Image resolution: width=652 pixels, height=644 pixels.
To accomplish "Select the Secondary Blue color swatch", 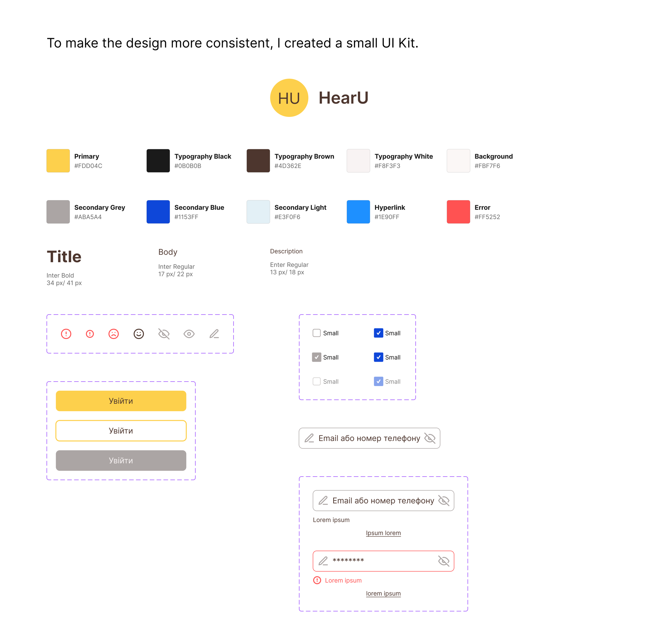I will 158,212.
